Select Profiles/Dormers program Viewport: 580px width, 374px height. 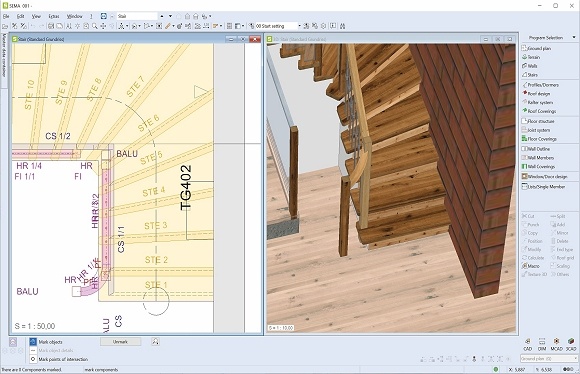click(542, 85)
